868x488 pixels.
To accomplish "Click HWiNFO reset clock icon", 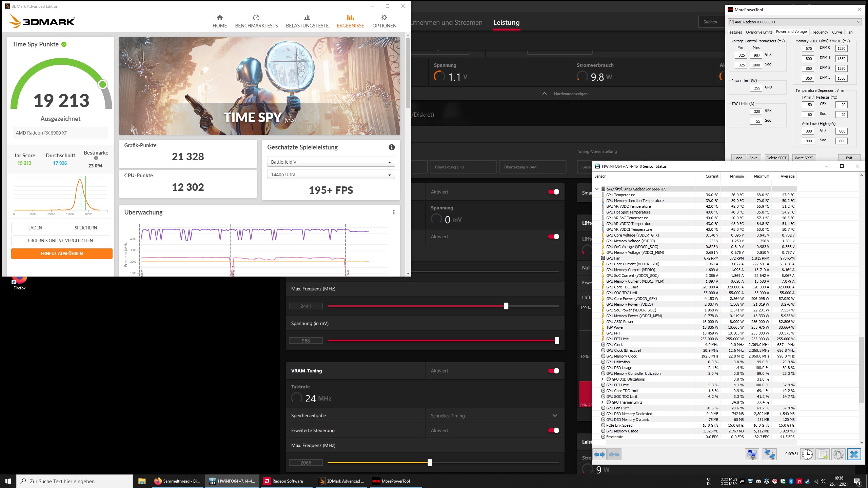I will [x=807, y=454].
